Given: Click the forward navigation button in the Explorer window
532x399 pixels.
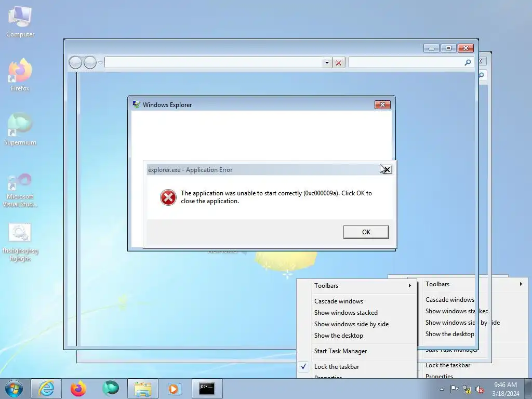Looking at the screenshot, I should tap(90, 62).
